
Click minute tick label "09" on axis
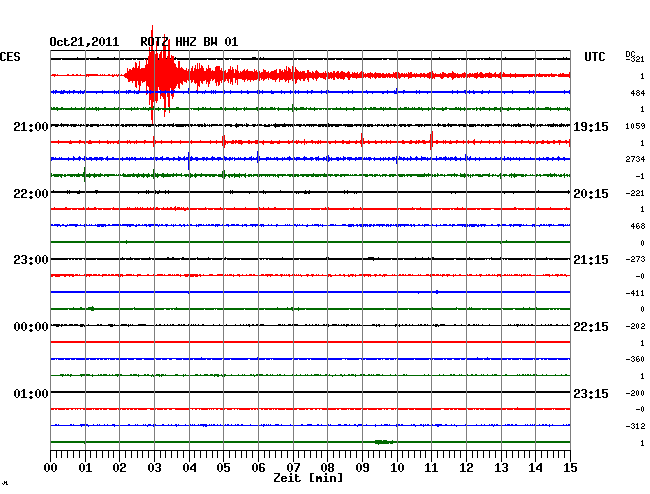362,468
